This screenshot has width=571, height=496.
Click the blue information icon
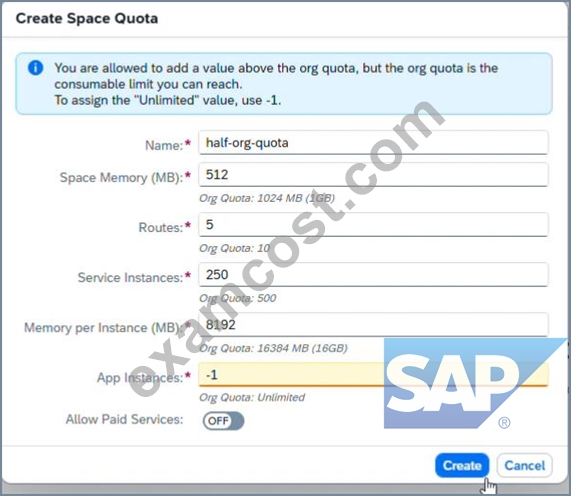coord(35,67)
